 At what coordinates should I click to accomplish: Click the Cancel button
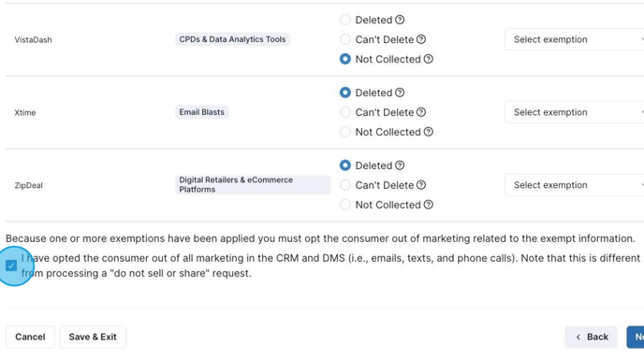pyautogui.click(x=30, y=337)
